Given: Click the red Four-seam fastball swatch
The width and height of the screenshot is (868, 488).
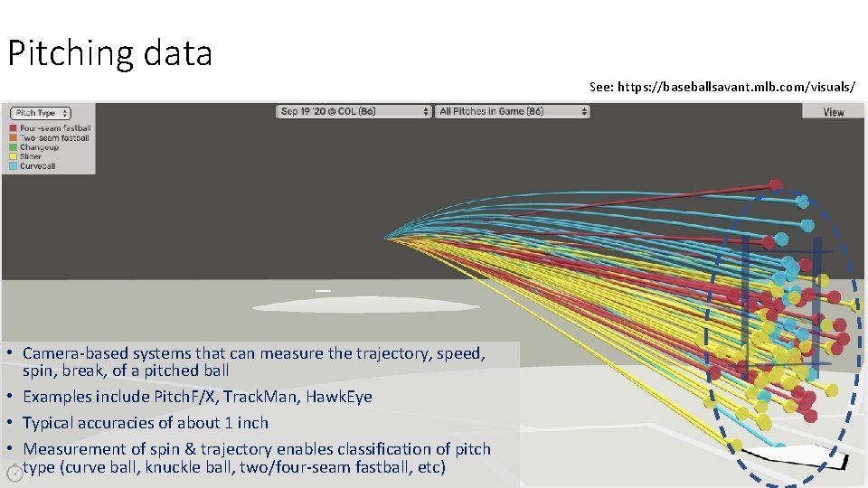Looking at the screenshot, I should (x=14, y=128).
